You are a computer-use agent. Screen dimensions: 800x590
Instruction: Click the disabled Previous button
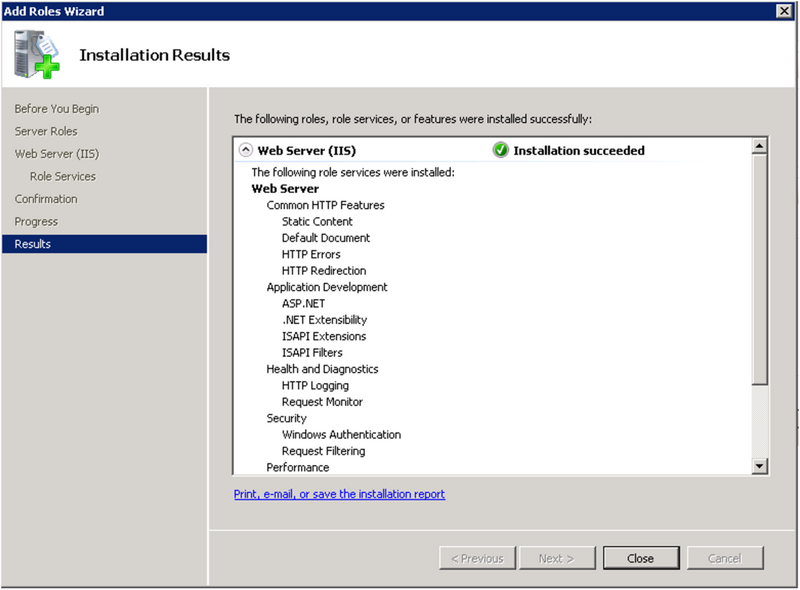(477, 558)
